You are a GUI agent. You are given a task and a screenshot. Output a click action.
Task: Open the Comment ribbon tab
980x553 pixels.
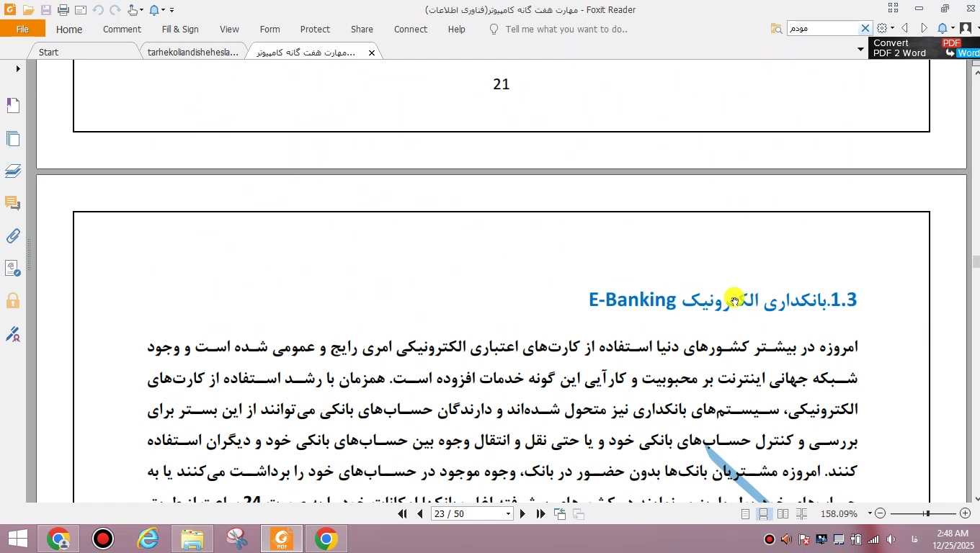(122, 30)
